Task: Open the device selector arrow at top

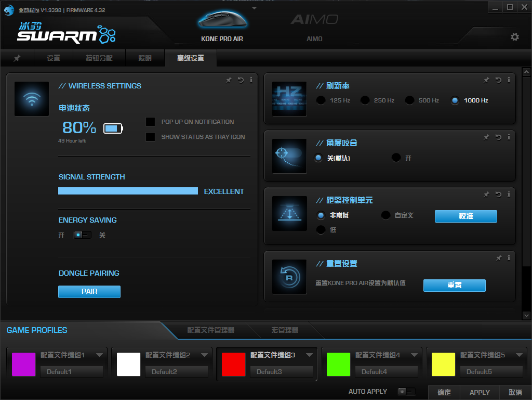Action: (254, 8)
